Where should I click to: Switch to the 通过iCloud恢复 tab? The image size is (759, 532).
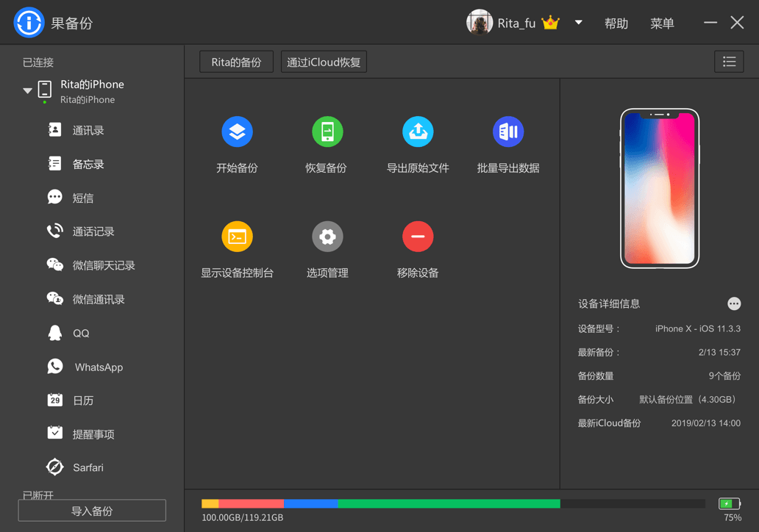pos(324,62)
